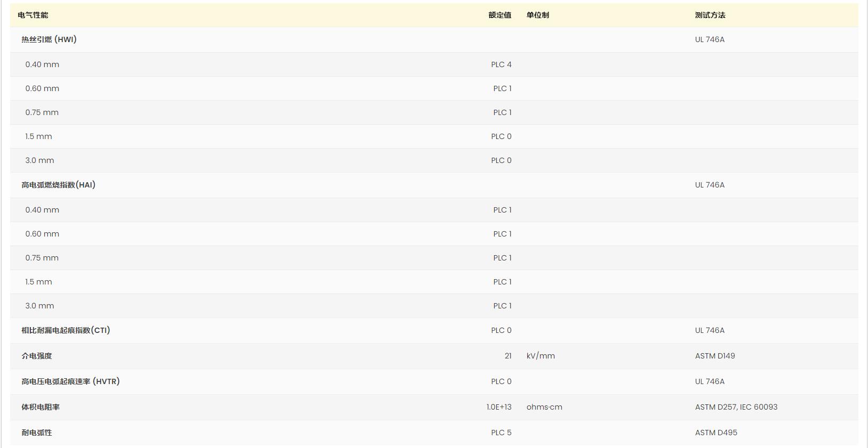Click 0.75 mm under the HAI section
The height and width of the screenshot is (448, 868).
coord(42,258)
